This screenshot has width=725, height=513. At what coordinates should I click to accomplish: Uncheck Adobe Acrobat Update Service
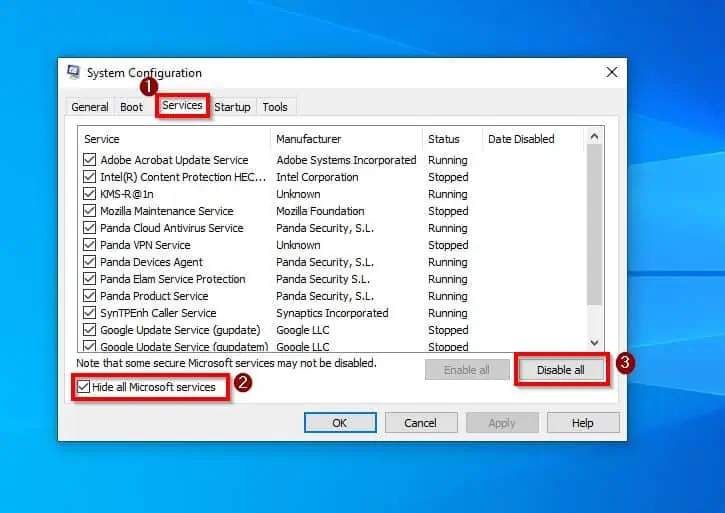click(x=89, y=160)
